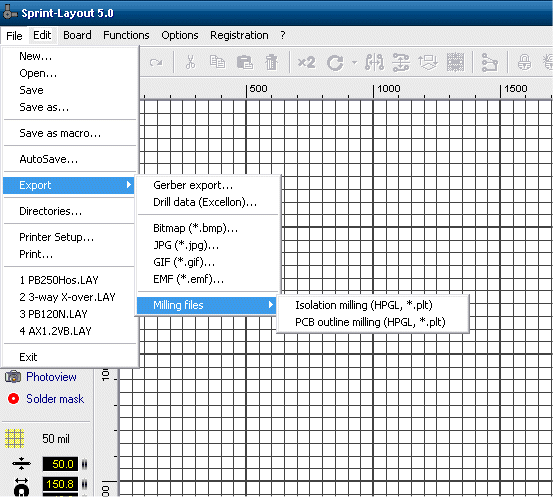The height and width of the screenshot is (497, 553).
Task: Expand the Export submenu entry
Action: coord(69,185)
